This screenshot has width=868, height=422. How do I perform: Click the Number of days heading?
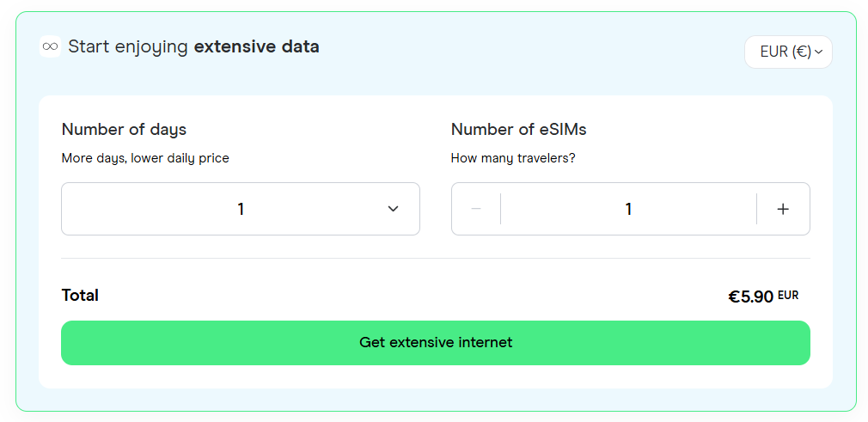click(x=124, y=130)
